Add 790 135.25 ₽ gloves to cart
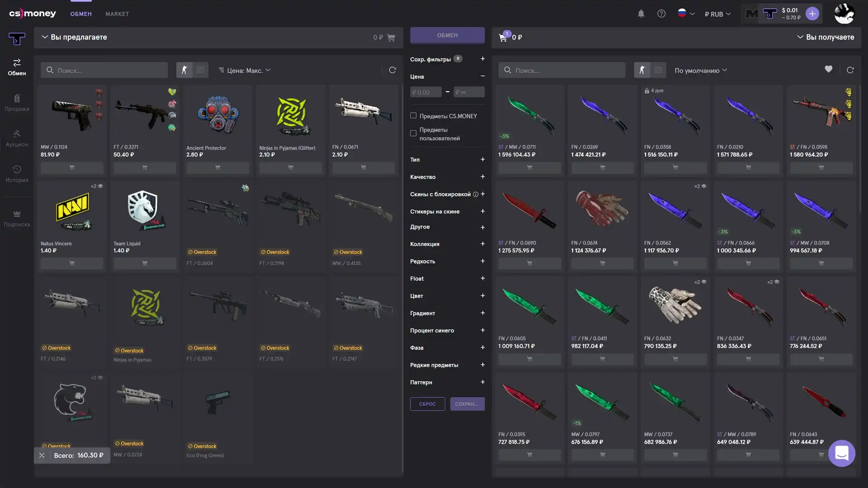Image resolution: width=868 pixels, height=488 pixels. click(x=675, y=359)
